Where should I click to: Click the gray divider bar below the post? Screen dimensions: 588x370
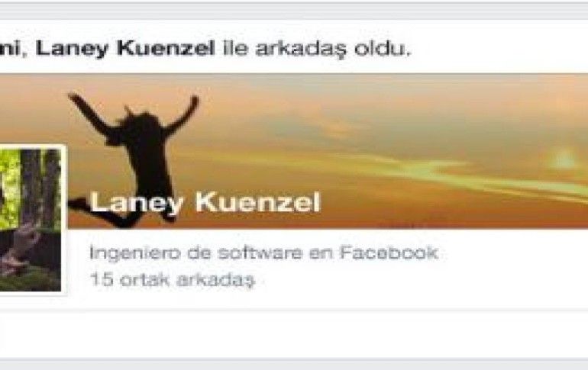[x=294, y=364]
